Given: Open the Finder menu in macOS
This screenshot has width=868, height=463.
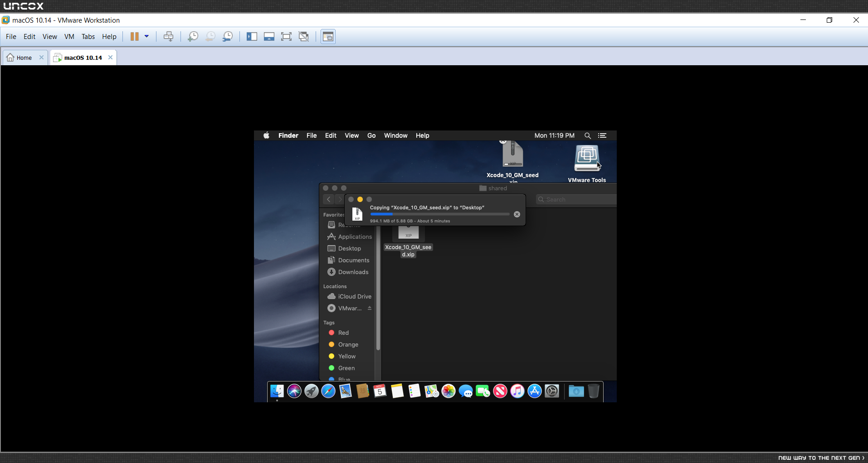Looking at the screenshot, I should (288, 135).
